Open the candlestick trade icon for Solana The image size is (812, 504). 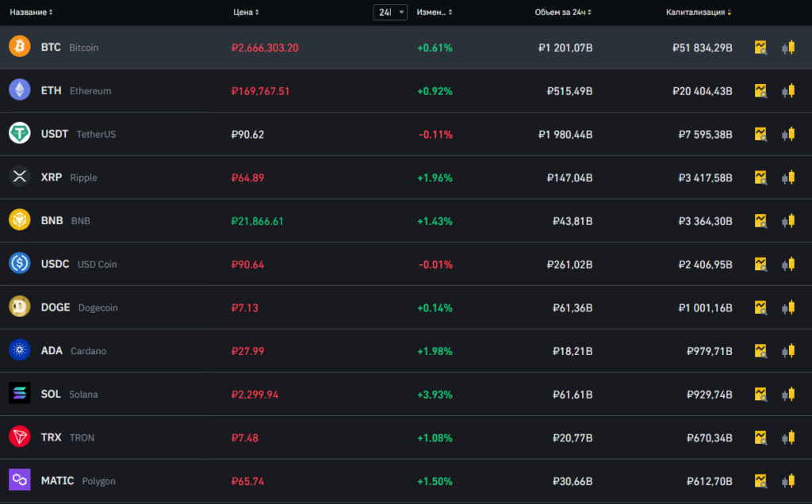pos(787,394)
